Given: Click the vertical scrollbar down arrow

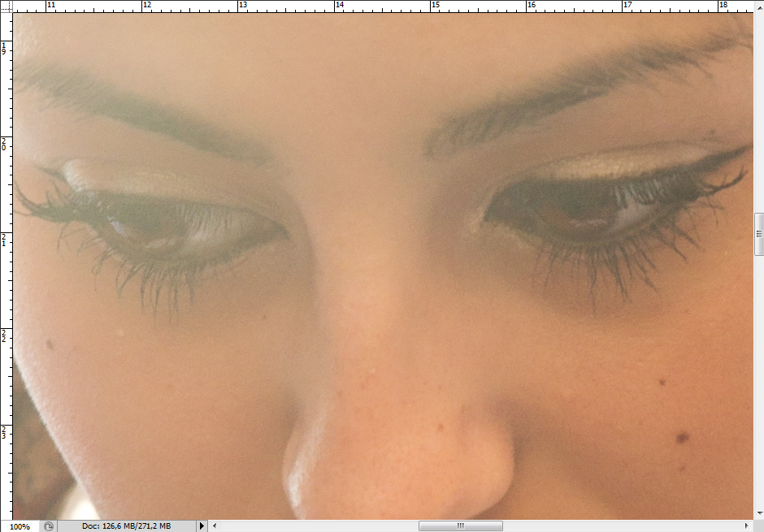Looking at the screenshot, I should coord(759,513).
